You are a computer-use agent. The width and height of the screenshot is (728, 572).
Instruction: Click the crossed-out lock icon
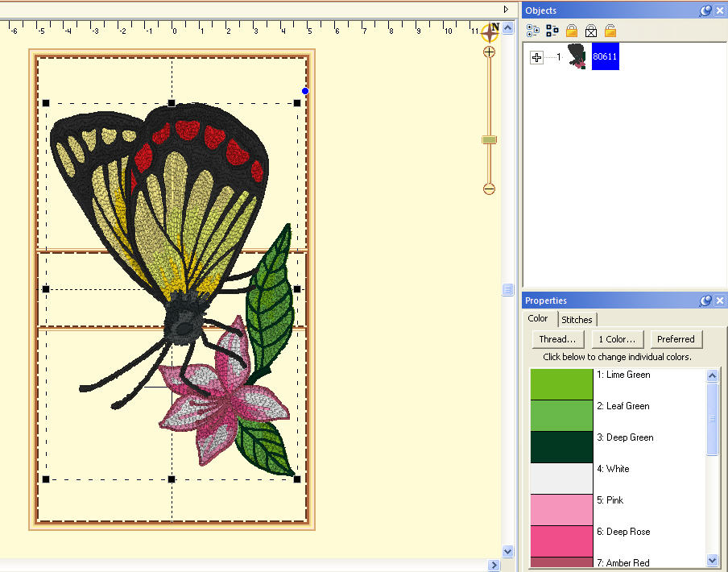pyautogui.click(x=591, y=31)
